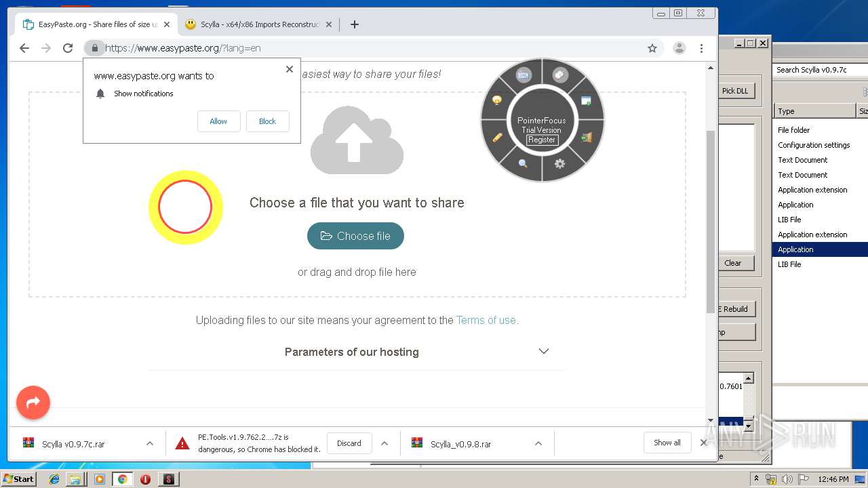Select the highlighted Application row
Viewport: 868px width, 488px height.
click(x=820, y=249)
